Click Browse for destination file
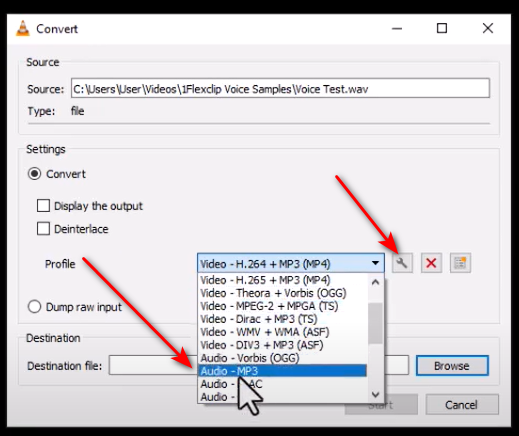 pyautogui.click(x=452, y=366)
